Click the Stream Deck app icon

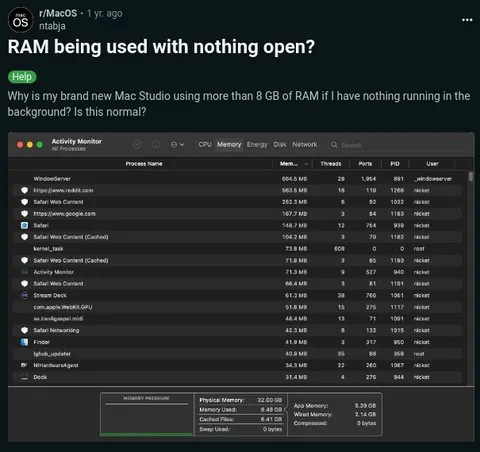click(24, 295)
